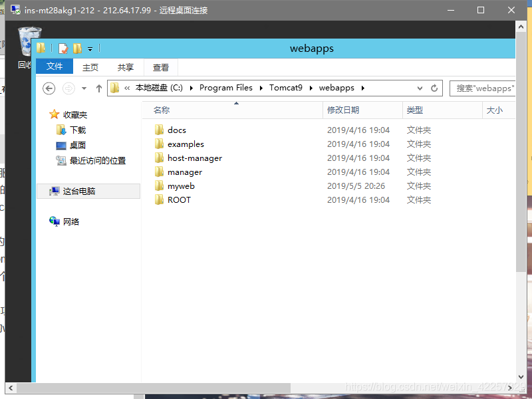Expand arrow after Local Disk (C:)

coord(192,88)
